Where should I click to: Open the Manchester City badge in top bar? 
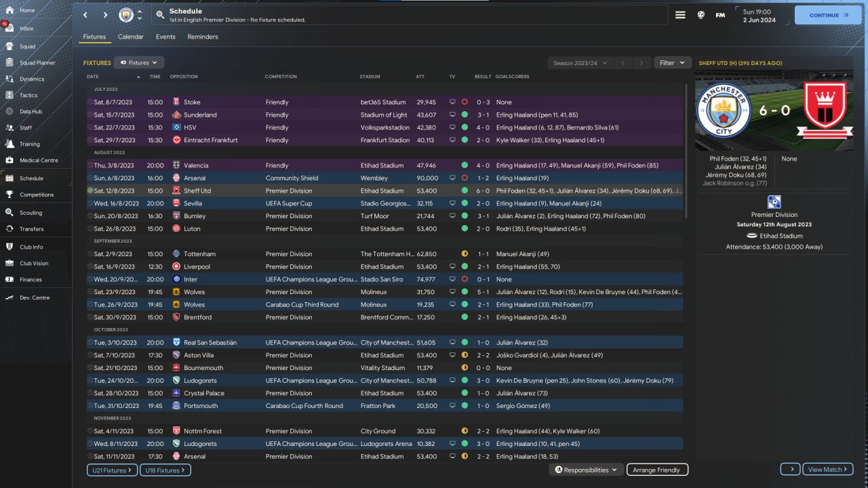pos(126,15)
